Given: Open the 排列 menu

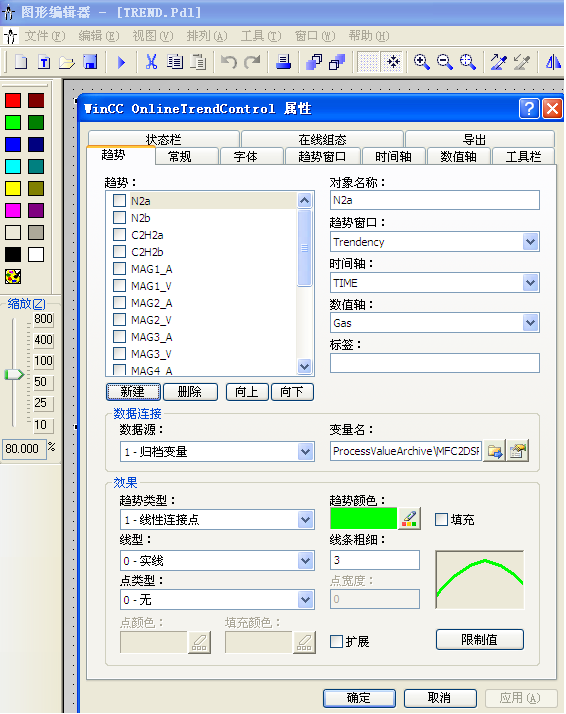Looking at the screenshot, I should pyautogui.click(x=207, y=36).
